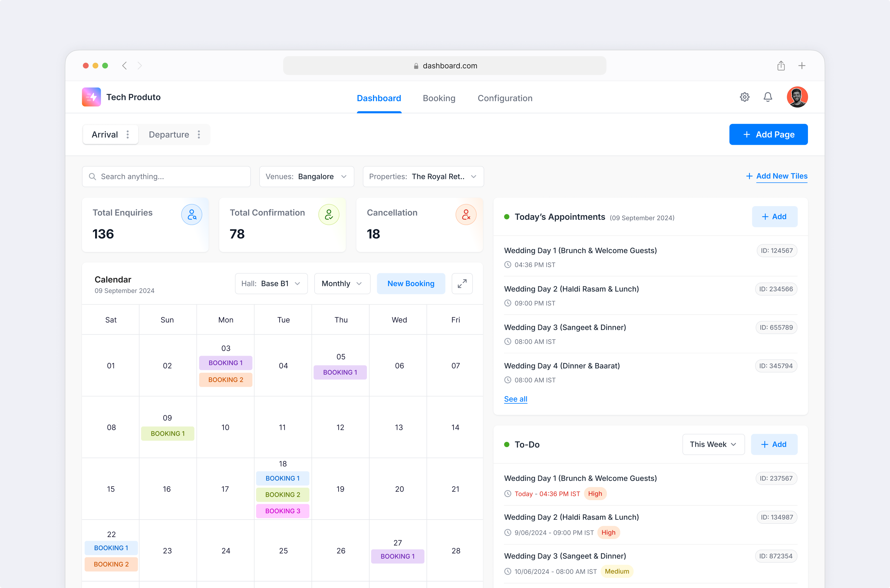Open the Configuration tab

point(505,98)
